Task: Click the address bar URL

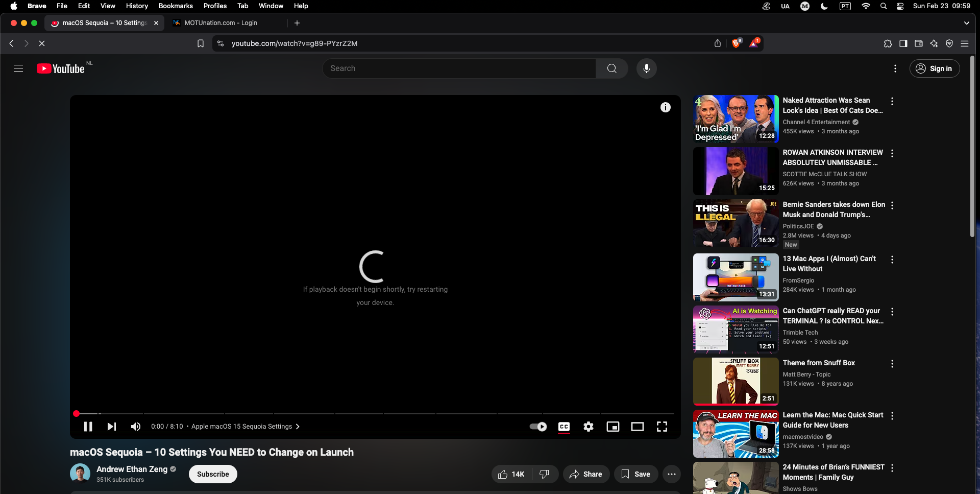Action: pyautogui.click(x=295, y=43)
